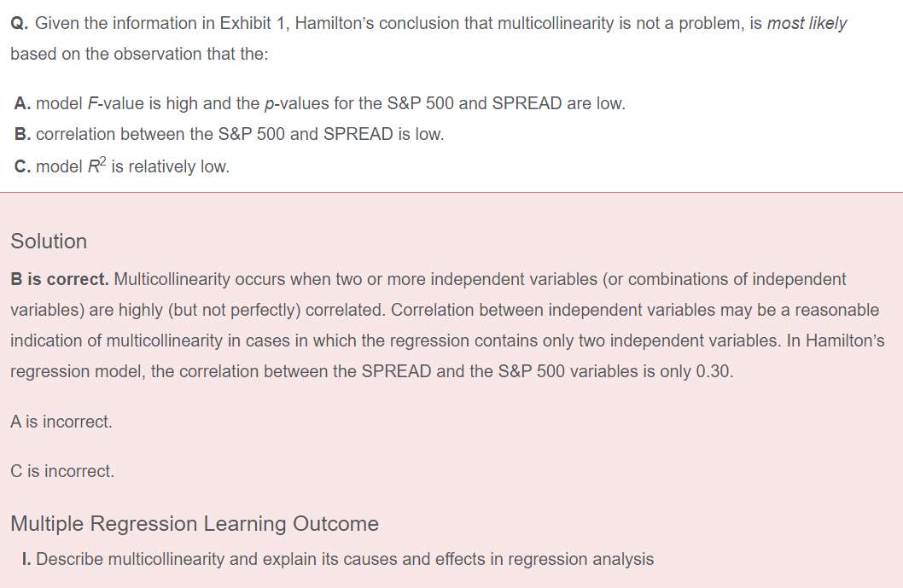
Task: Click the italic 'most likely' phrase
Action: tap(807, 24)
